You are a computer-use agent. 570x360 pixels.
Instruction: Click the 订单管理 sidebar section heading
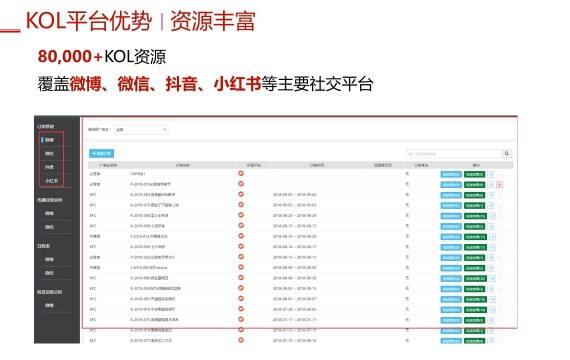tap(46, 126)
